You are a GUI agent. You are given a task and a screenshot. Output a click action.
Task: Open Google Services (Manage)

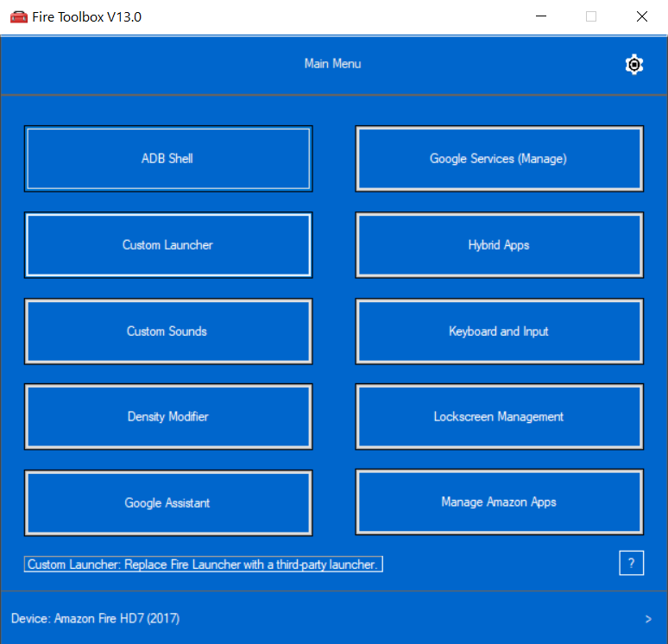pos(500,159)
